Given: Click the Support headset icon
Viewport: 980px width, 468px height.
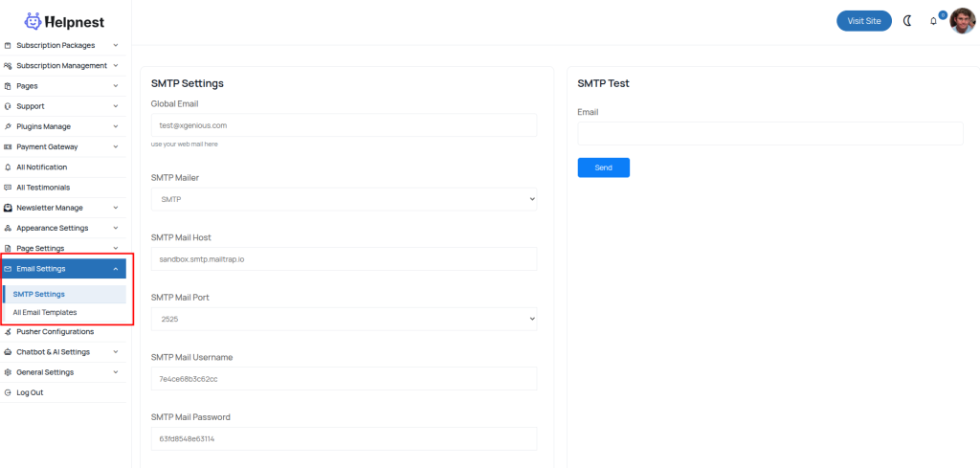Looking at the screenshot, I should (8, 106).
